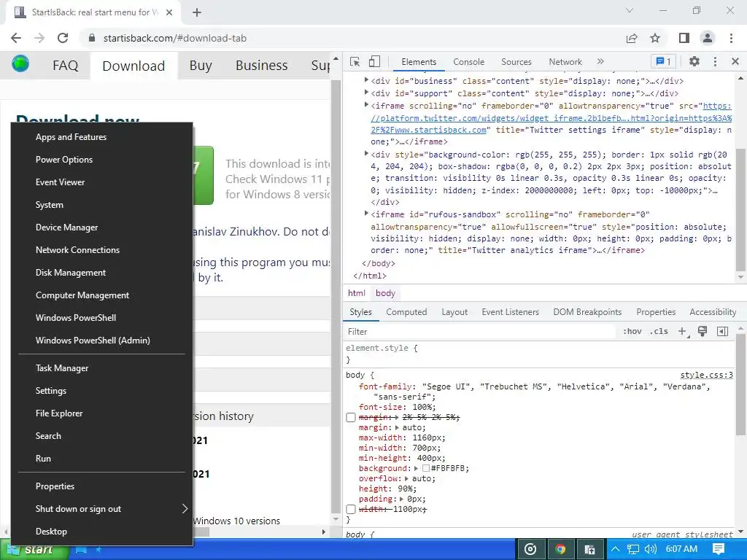Select the body breadcrumb in DevTools
This screenshot has width=747, height=560.
pyautogui.click(x=385, y=293)
